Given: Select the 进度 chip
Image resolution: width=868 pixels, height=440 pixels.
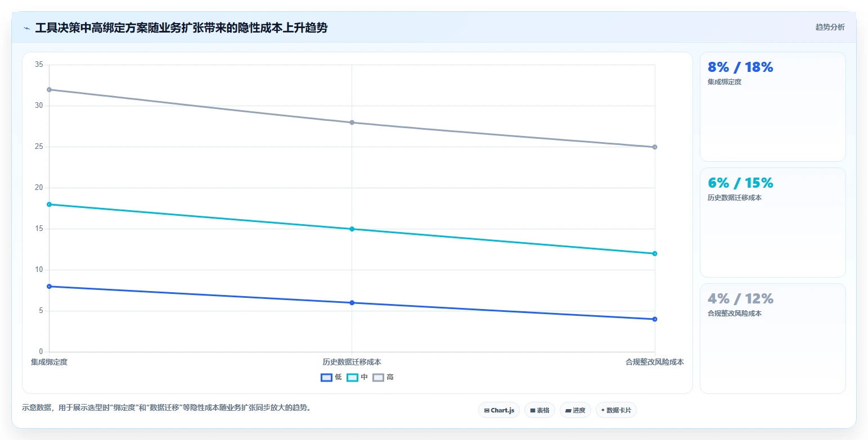Looking at the screenshot, I should 575,410.
